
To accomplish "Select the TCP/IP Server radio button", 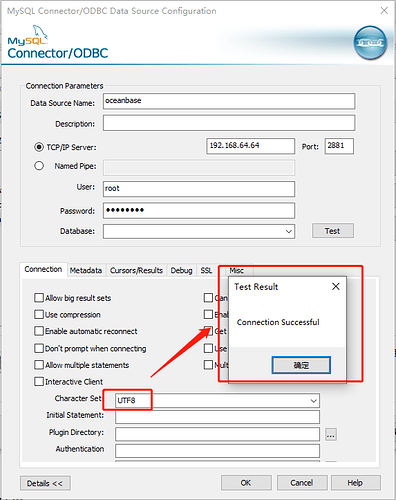I will (39, 147).
